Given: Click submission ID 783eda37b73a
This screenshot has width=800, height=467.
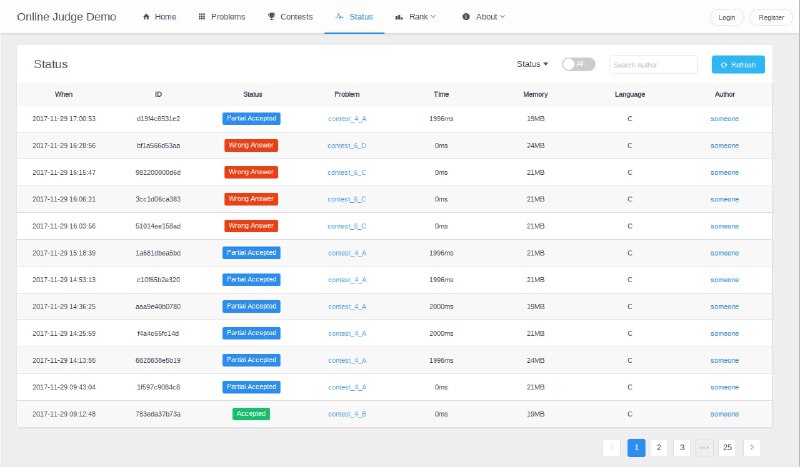Looking at the screenshot, I should click(158, 414).
